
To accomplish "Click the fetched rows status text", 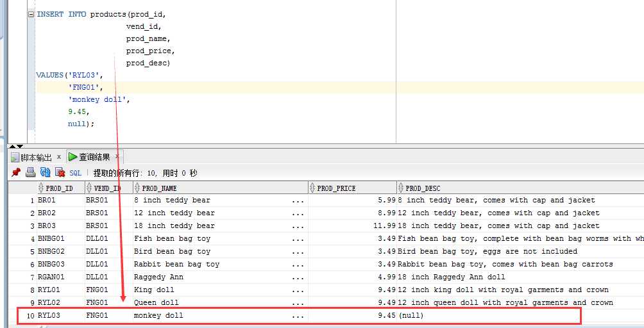I will (145, 173).
